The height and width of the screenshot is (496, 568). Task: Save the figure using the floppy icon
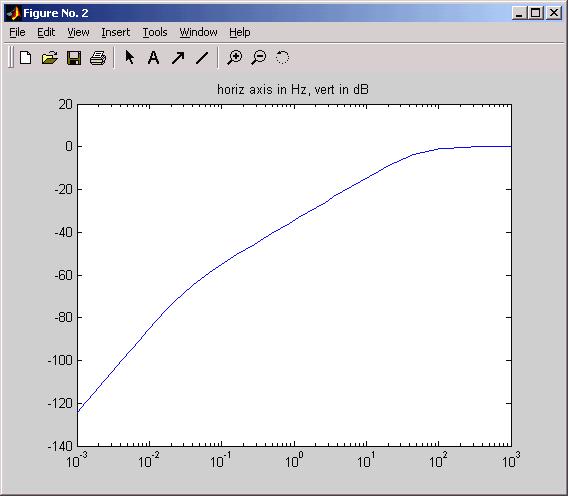[x=74, y=58]
